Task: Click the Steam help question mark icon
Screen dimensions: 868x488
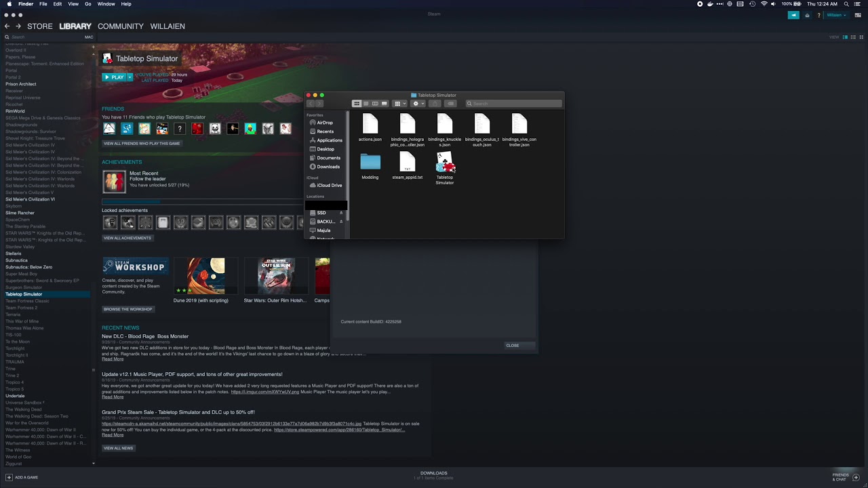Action: [x=818, y=15]
